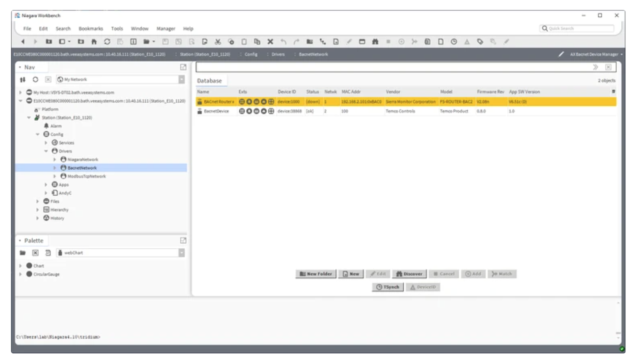
Task: Click the clock TSynch toolbar icon
Action: pos(454,41)
